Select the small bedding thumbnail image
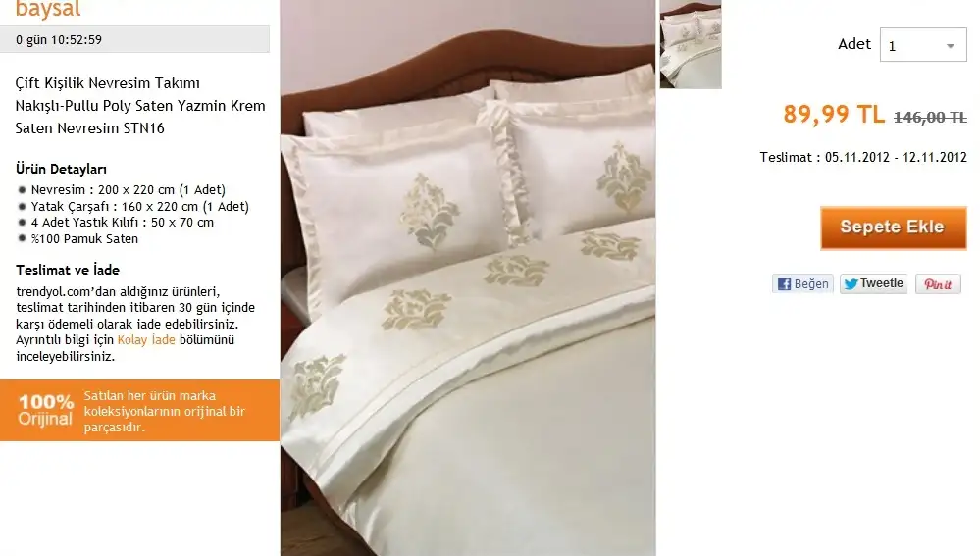This screenshot has height=556, width=980. tap(691, 44)
